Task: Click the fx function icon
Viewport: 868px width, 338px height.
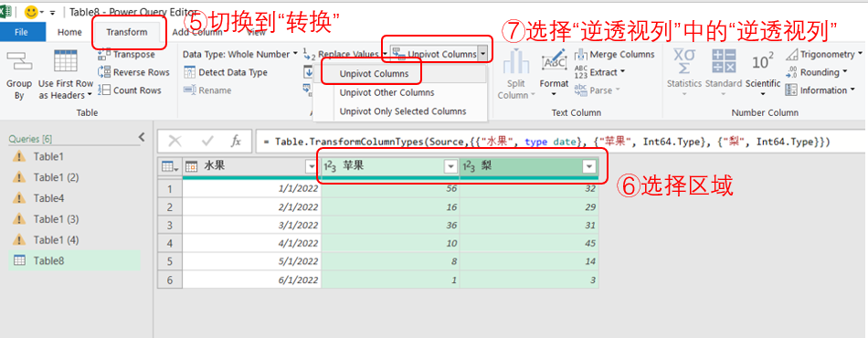Action: [236, 141]
